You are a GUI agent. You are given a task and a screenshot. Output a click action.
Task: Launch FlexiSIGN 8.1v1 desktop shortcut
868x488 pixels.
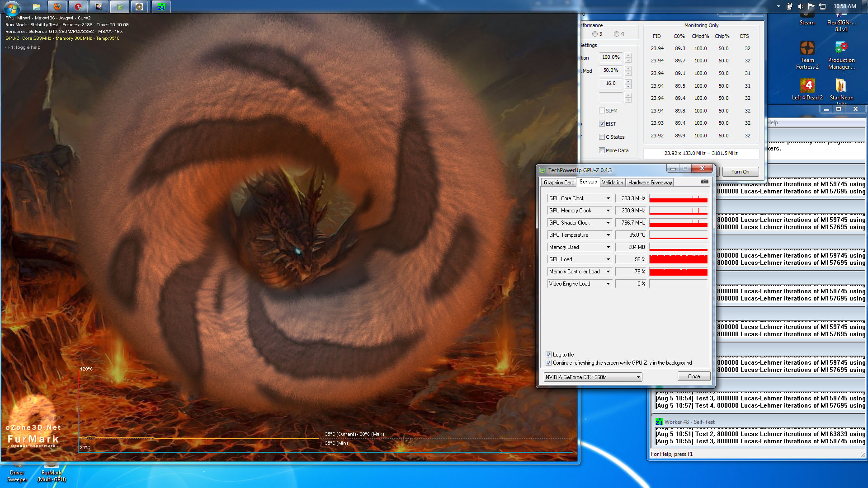841,23
